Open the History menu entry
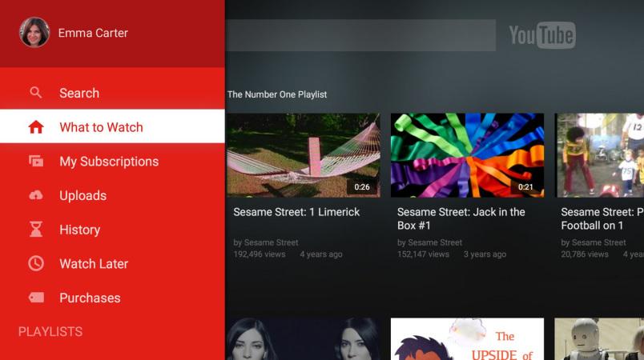The height and width of the screenshot is (360, 644). click(x=112, y=230)
